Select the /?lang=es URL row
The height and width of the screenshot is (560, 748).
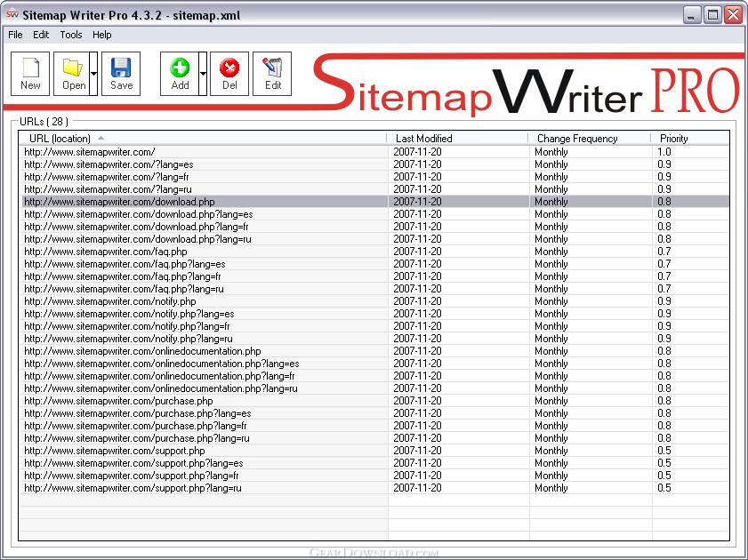[x=374, y=164]
